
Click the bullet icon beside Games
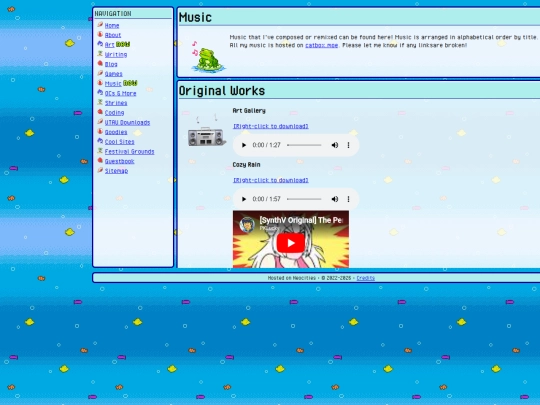(x=100, y=73)
